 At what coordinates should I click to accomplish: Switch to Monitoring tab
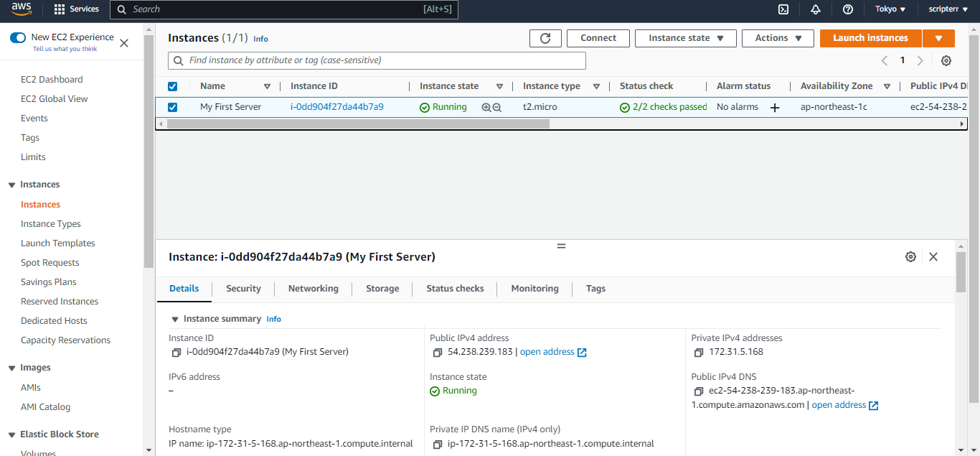(534, 289)
